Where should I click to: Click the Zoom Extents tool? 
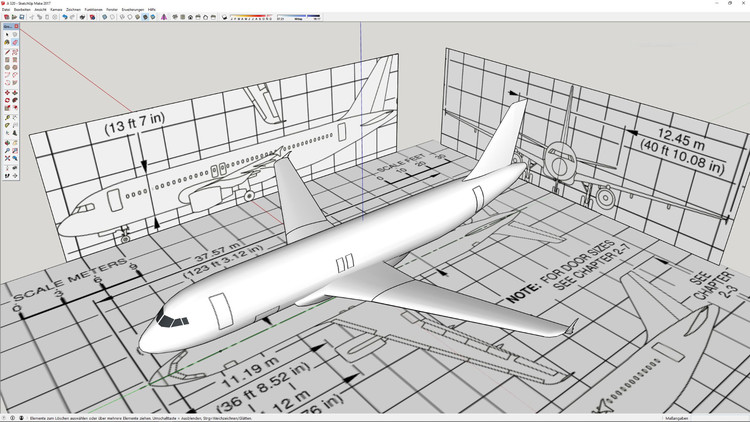coord(7,158)
